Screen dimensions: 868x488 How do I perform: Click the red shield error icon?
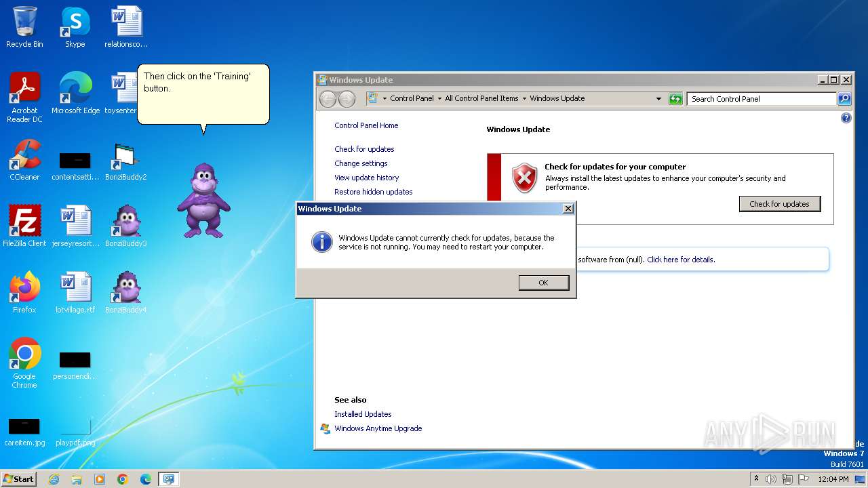524,178
